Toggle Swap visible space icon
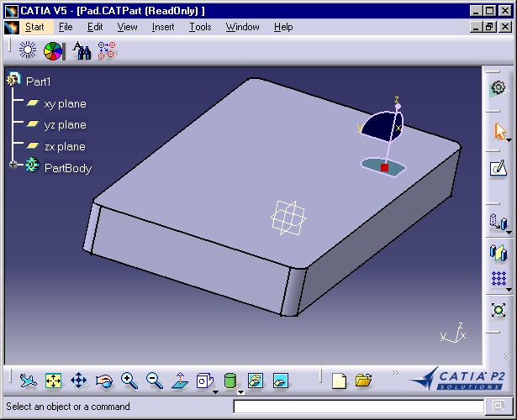The height and width of the screenshot is (420, 517). pos(281,381)
